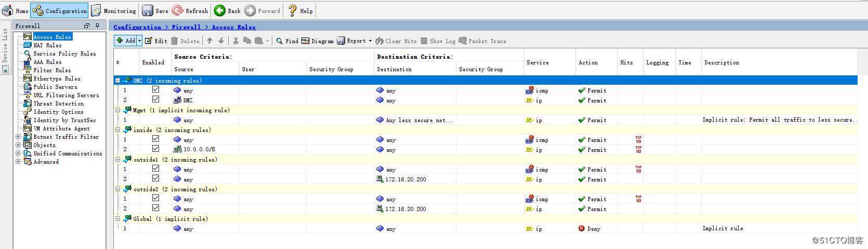Navigate Back to the previous screen

(228, 10)
